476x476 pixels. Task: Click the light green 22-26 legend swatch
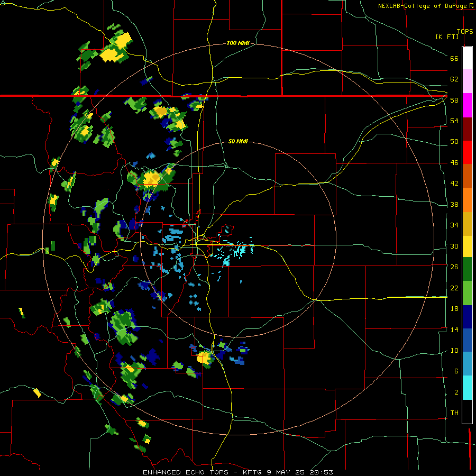tap(467, 293)
